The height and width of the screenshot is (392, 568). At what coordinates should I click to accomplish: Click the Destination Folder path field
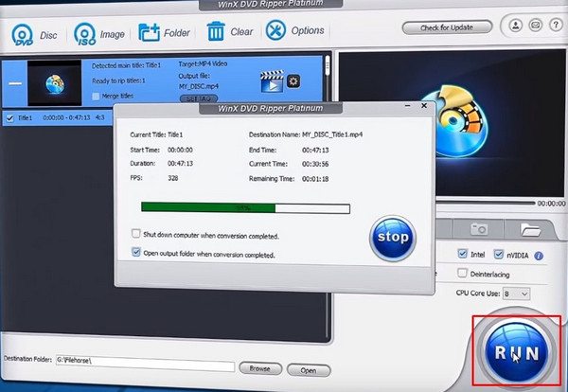[x=145, y=363]
